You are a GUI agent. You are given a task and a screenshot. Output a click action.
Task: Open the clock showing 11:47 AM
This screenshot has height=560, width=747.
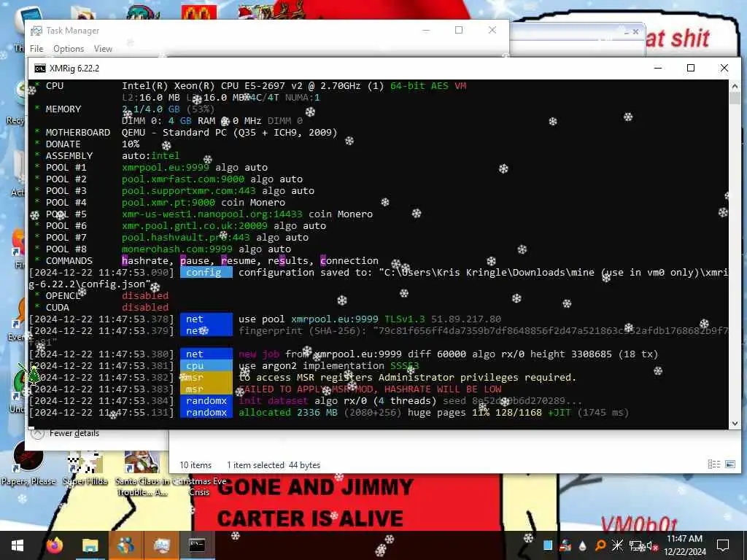click(x=684, y=545)
